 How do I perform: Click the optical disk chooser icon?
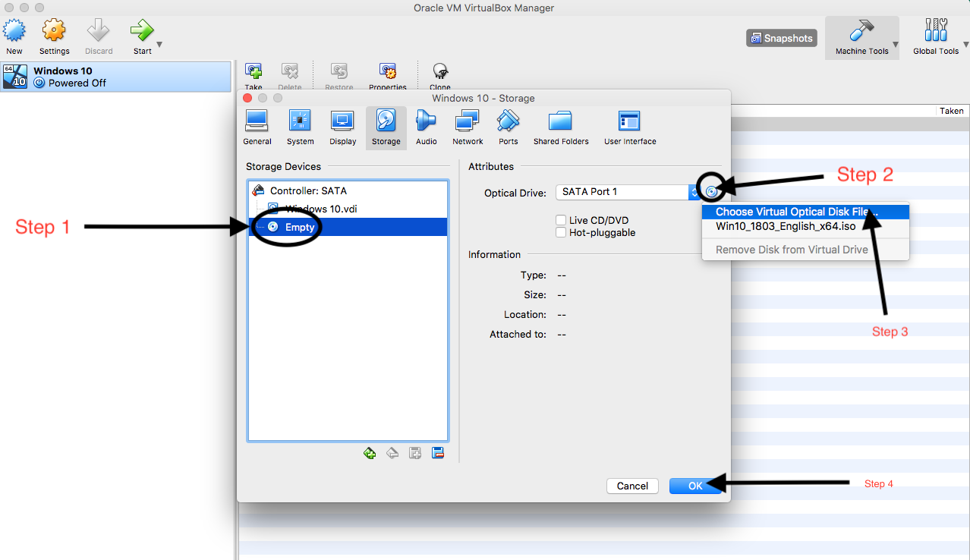711,192
